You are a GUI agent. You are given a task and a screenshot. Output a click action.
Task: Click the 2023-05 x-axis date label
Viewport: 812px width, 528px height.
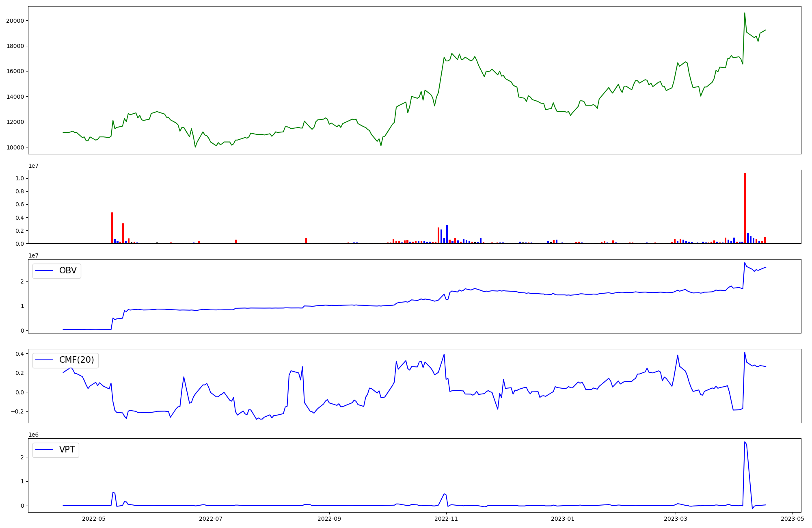coord(792,519)
